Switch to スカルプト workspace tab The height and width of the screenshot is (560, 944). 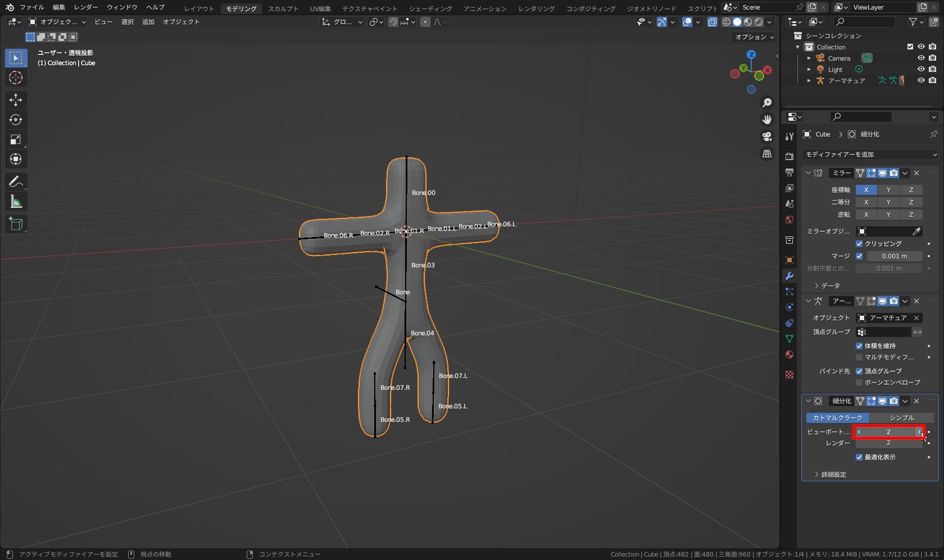coord(283,8)
